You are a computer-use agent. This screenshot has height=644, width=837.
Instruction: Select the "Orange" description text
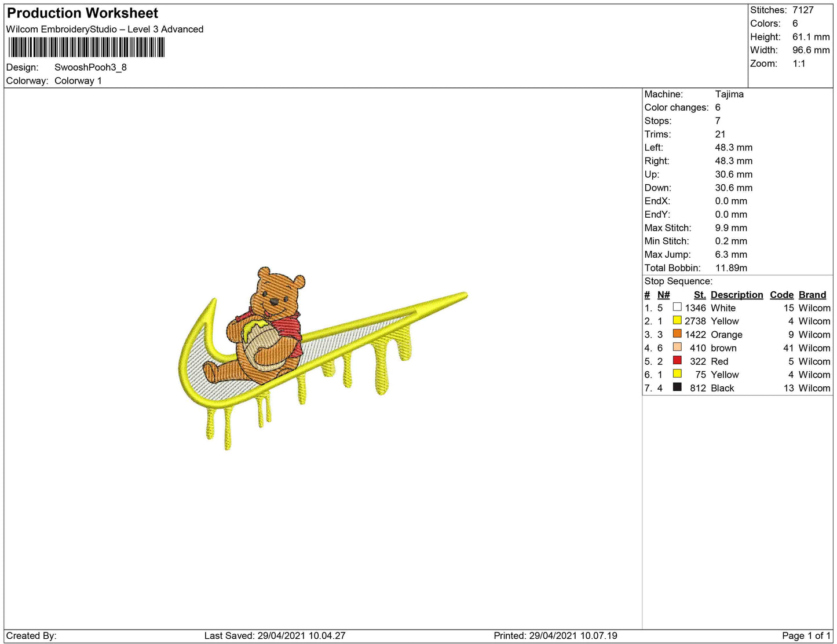(726, 335)
